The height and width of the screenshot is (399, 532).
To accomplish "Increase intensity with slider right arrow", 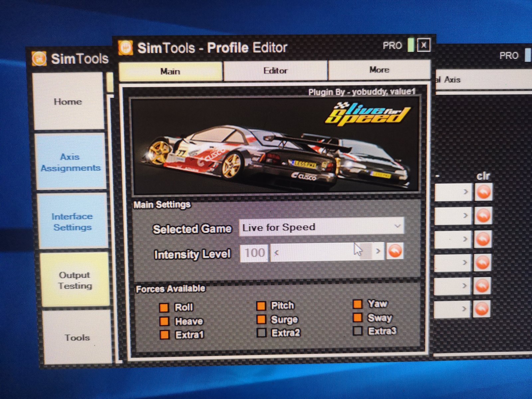I will (378, 251).
